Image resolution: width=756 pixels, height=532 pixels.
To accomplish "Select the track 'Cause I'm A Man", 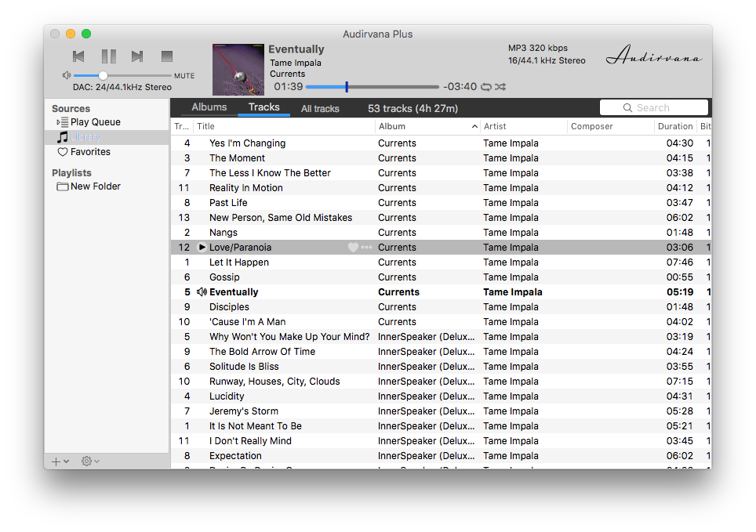I will [x=441, y=322].
